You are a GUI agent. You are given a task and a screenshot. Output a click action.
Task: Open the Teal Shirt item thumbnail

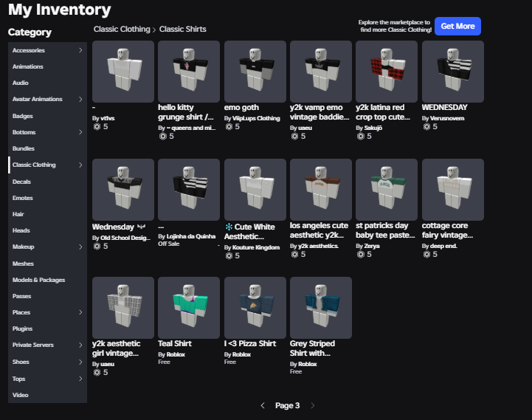[189, 307]
